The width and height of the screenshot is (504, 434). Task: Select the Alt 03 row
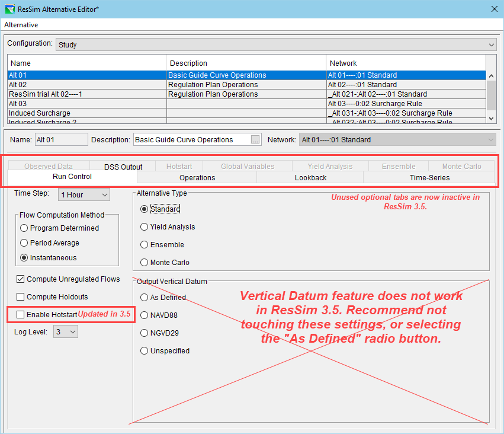pos(246,104)
